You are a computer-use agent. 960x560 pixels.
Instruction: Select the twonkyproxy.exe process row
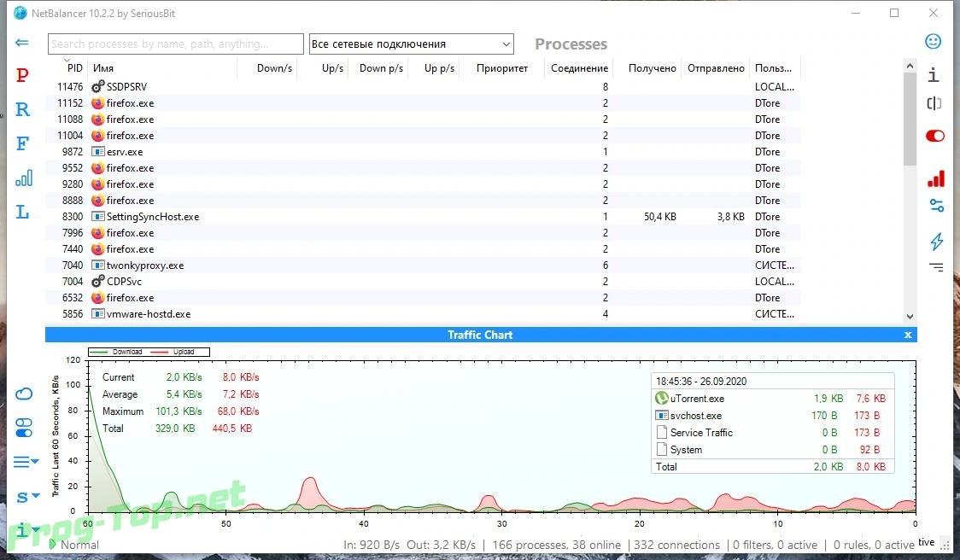tap(424, 265)
